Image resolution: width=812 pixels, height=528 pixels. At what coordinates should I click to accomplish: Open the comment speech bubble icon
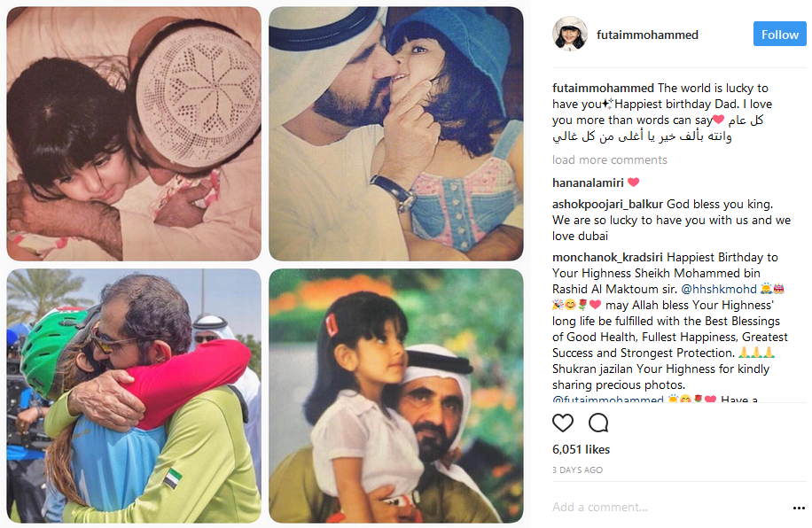tap(598, 423)
